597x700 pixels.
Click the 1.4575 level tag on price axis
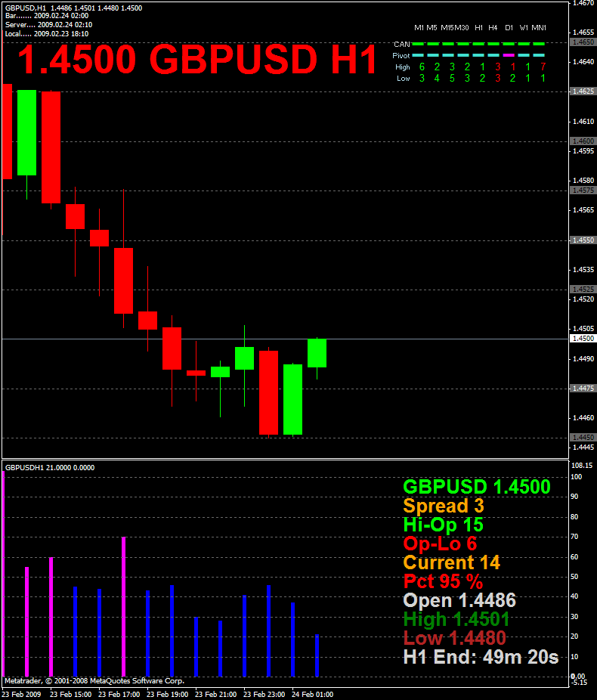(x=583, y=190)
